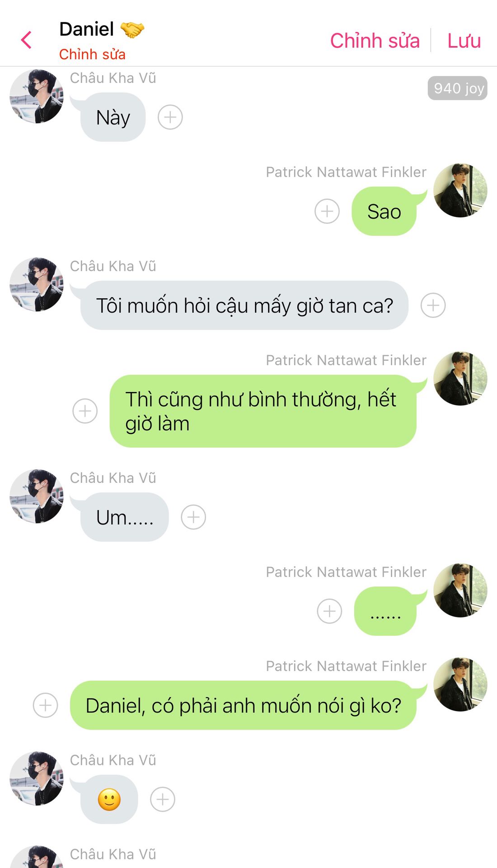Tap the "940 joy" badge
The width and height of the screenshot is (497, 868).
[x=457, y=88]
